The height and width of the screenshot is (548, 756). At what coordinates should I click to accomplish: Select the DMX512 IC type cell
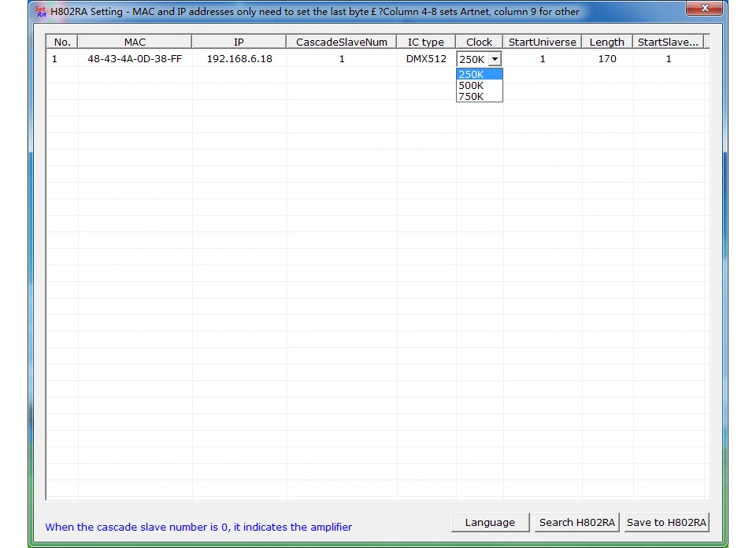(426, 59)
